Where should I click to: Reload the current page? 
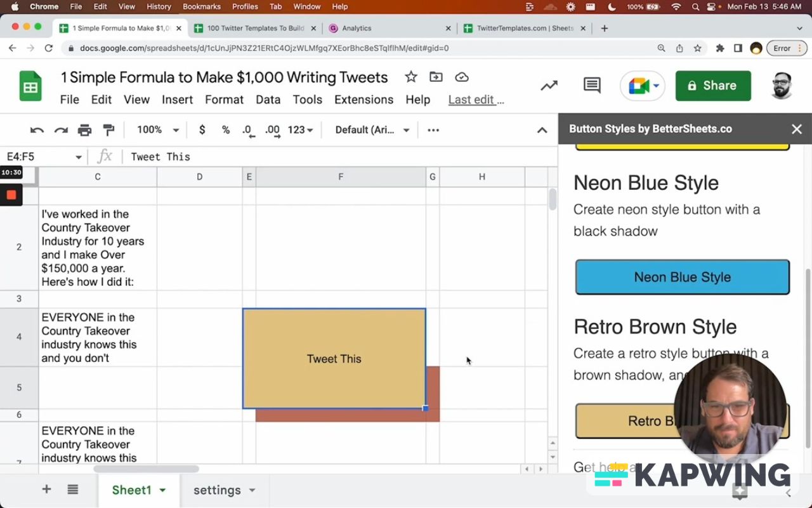(48, 48)
